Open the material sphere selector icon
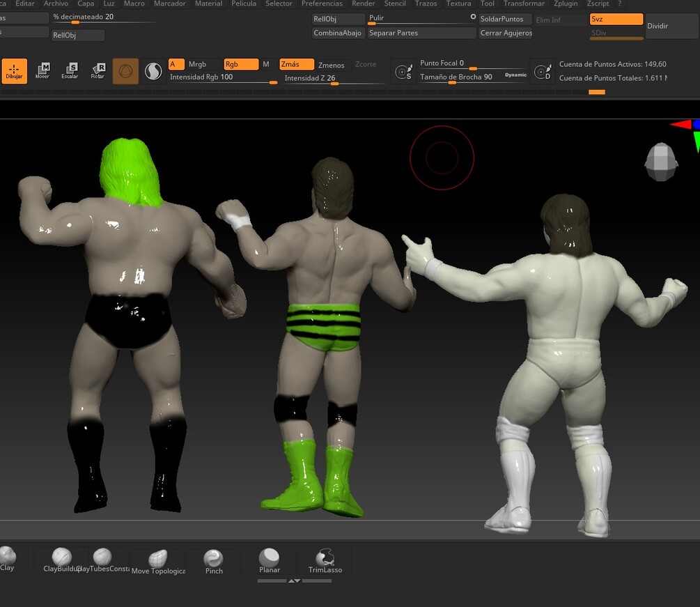This screenshot has width=700, height=607. (x=125, y=71)
